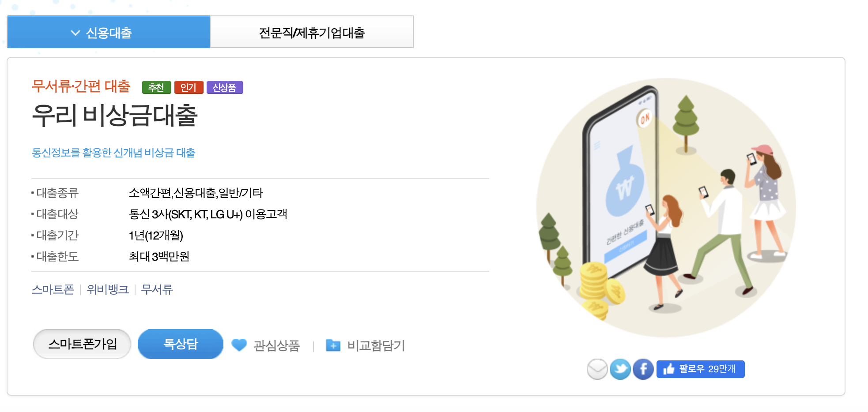Expand the 신용대출 chevron arrow
This screenshot has width=868, height=412.
coord(75,33)
